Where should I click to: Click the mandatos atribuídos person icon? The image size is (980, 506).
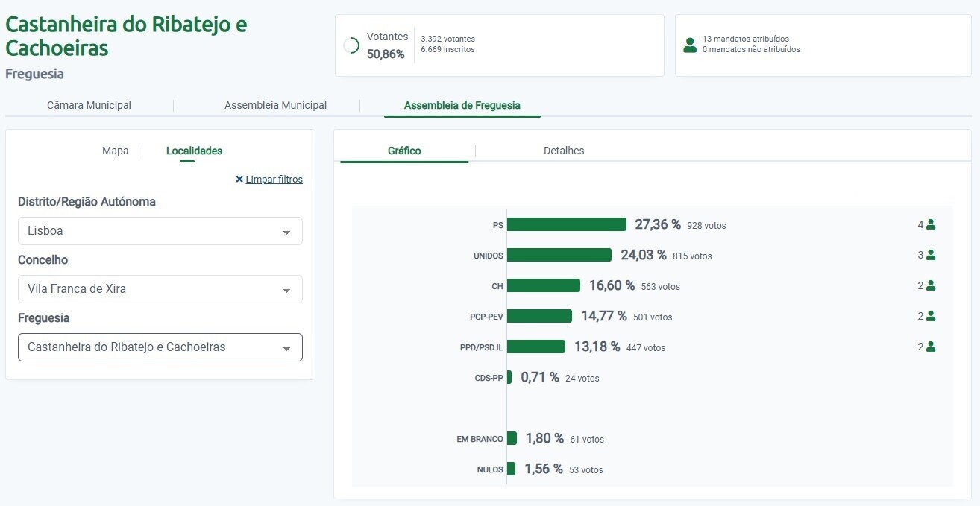point(690,45)
